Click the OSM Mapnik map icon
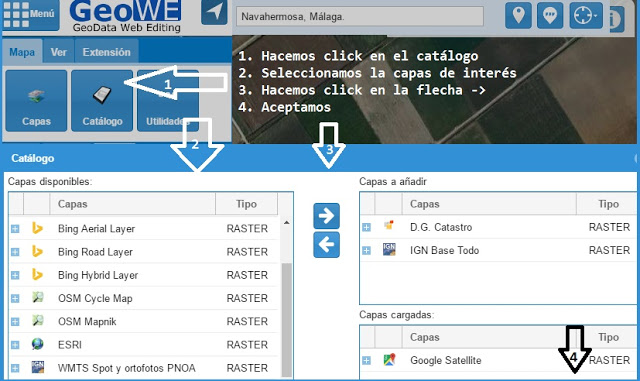This screenshot has height=381, width=640. (38, 320)
